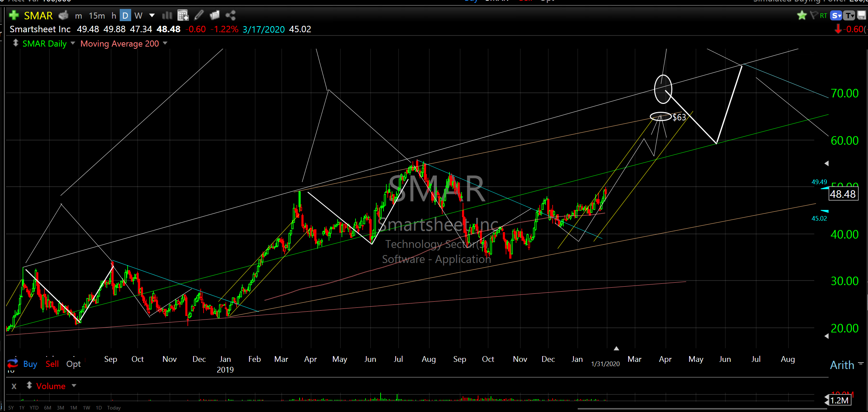The height and width of the screenshot is (412, 868).
Task: Close the Volume pane with X
Action: (14, 386)
